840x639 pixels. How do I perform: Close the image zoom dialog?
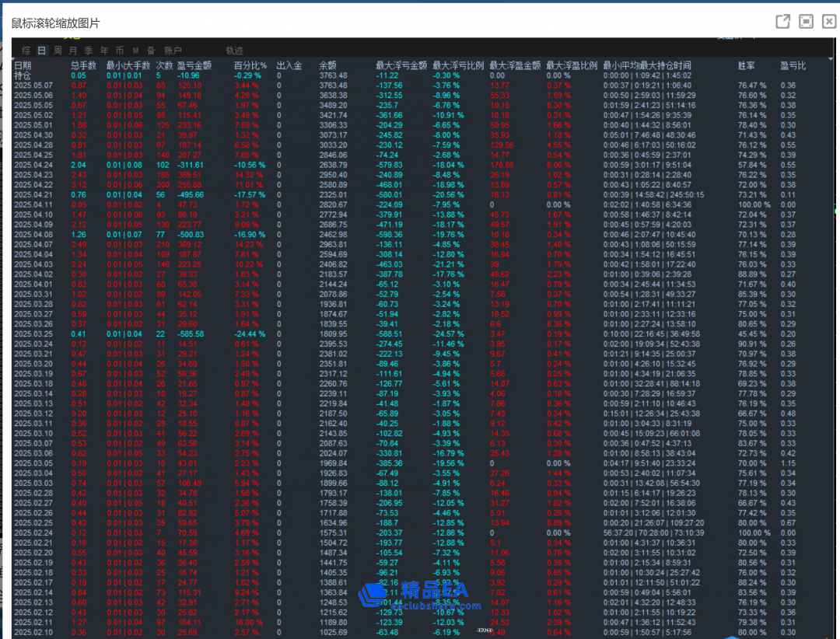[829, 22]
